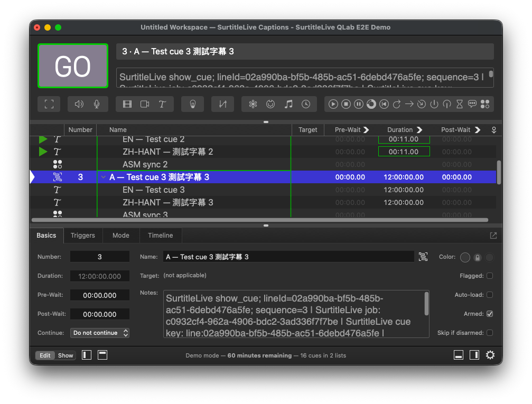Select the dark third color swatch
The width and height of the screenshot is (532, 404).
[489, 258]
